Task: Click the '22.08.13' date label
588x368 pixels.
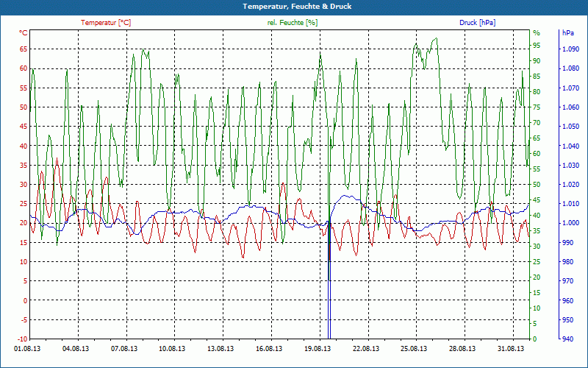Action: tap(365, 348)
